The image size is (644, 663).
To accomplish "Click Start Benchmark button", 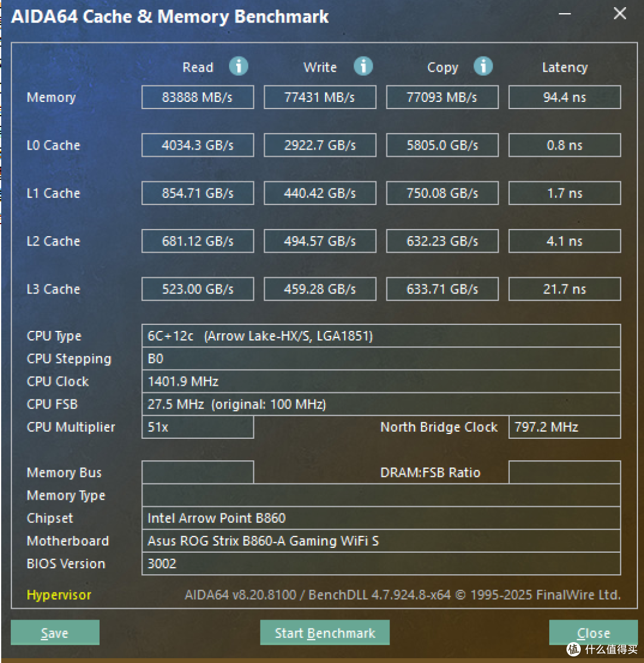I will pyautogui.click(x=325, y=632).
